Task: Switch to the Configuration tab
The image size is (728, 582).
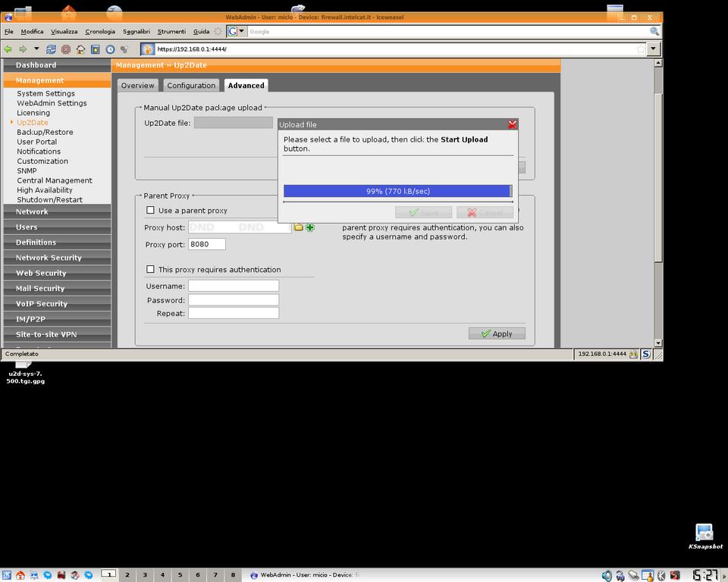Action: click(191, 86)
